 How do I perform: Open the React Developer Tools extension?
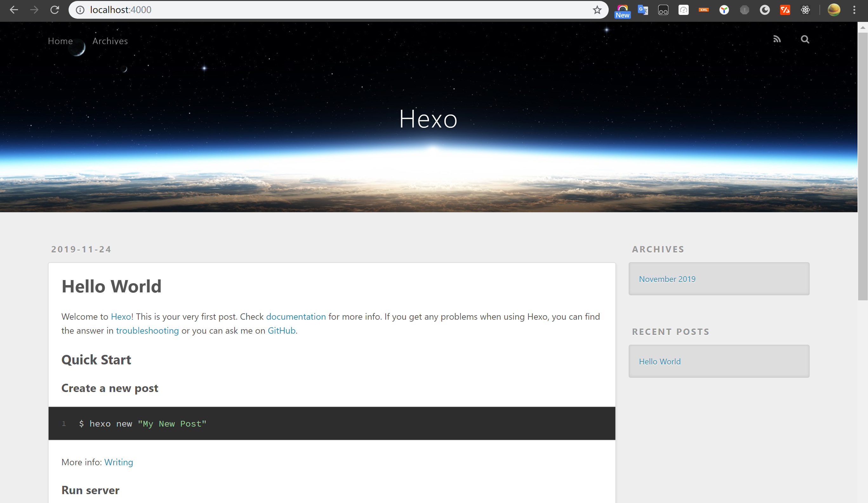pos(805,10)
